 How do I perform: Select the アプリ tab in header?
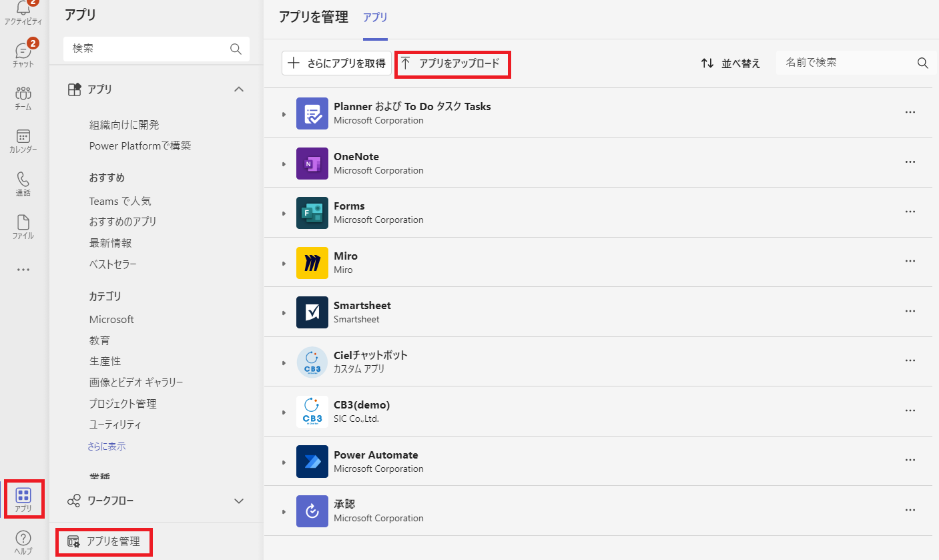pos(375,17)
